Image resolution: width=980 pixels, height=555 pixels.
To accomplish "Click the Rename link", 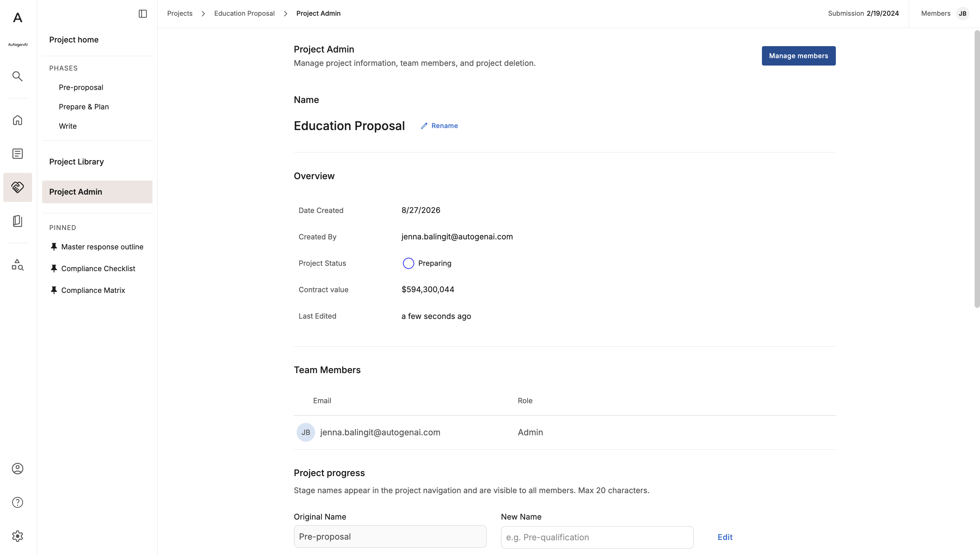I will tap(444, 126).
